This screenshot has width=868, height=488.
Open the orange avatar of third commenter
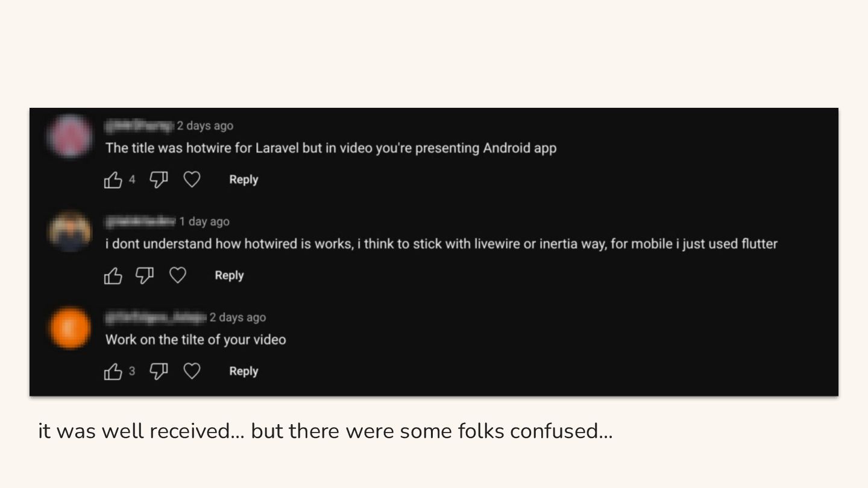point(70,328)
